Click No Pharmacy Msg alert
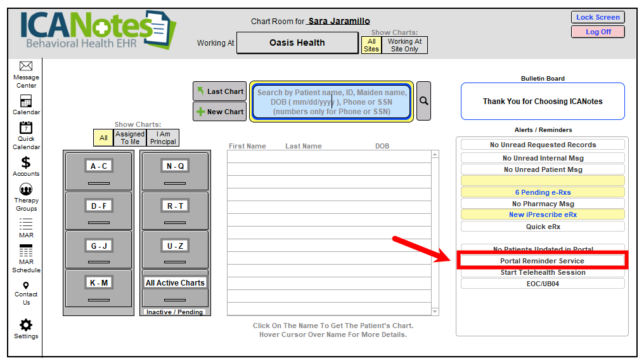Image resolution: width=644 pixels, height=363 pixels. (543, 204)
